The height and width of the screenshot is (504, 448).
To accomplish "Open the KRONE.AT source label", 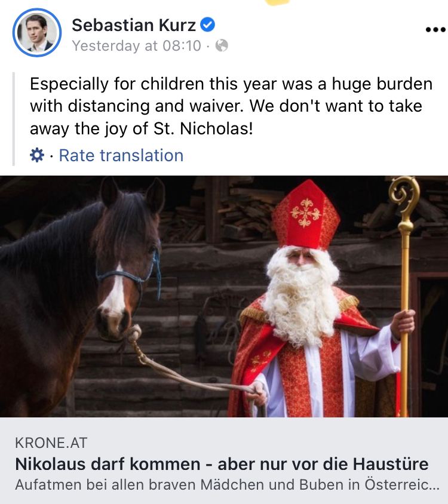I will pos(51,442).
